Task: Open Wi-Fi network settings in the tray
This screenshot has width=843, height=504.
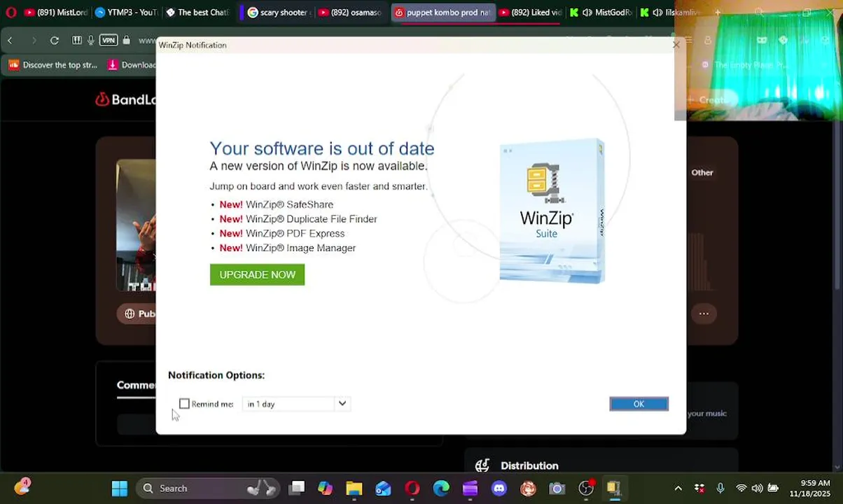Action: tap(741, 488)
